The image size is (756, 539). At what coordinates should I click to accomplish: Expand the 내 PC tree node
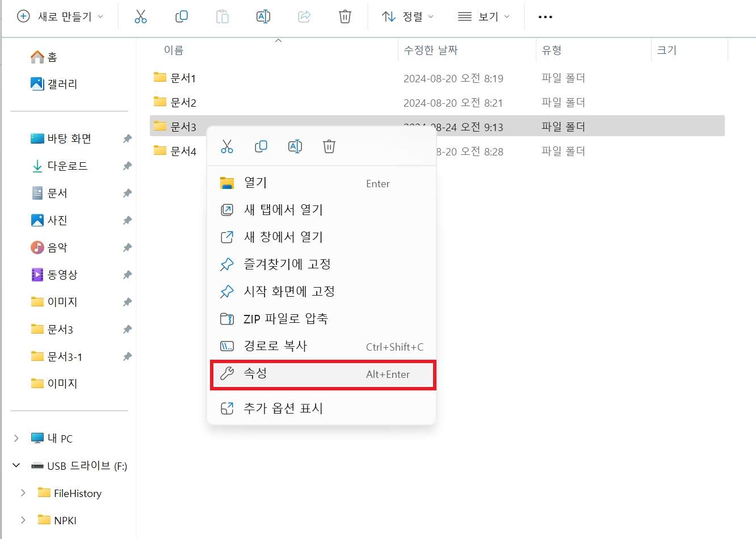coord(16,438)
